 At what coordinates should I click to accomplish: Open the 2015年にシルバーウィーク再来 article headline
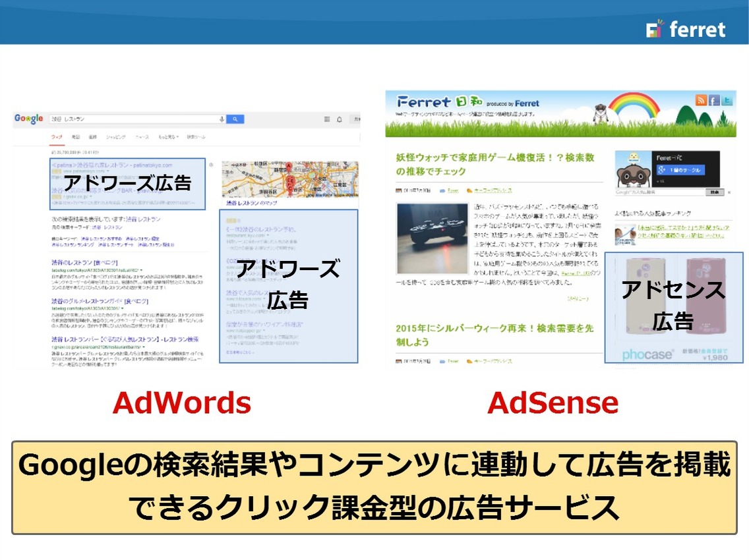pyautogui.click(x=494, y=335)
